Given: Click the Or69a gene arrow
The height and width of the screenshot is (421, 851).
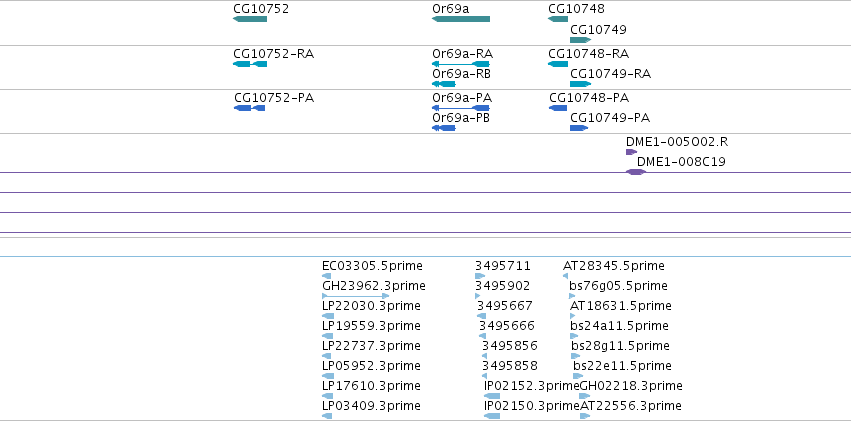Looking at the screenshot, I should [461, 19].
